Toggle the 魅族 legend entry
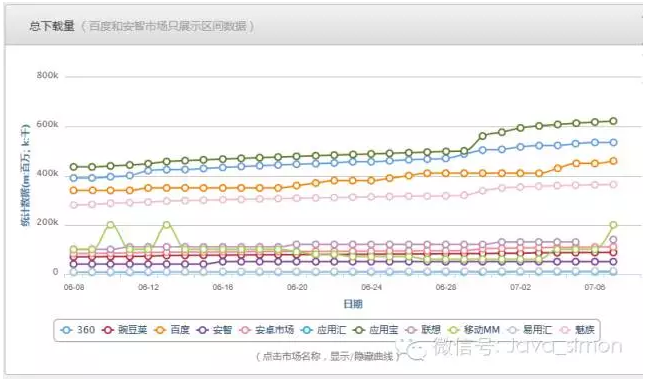The image size is (649, 381). (x=577, y=330)
